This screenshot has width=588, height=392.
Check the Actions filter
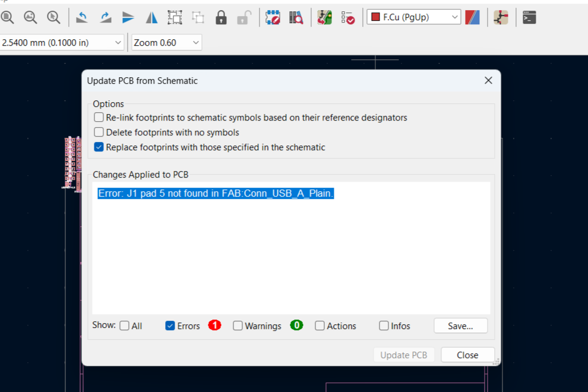pyautogui.click(x=320, y=325)
